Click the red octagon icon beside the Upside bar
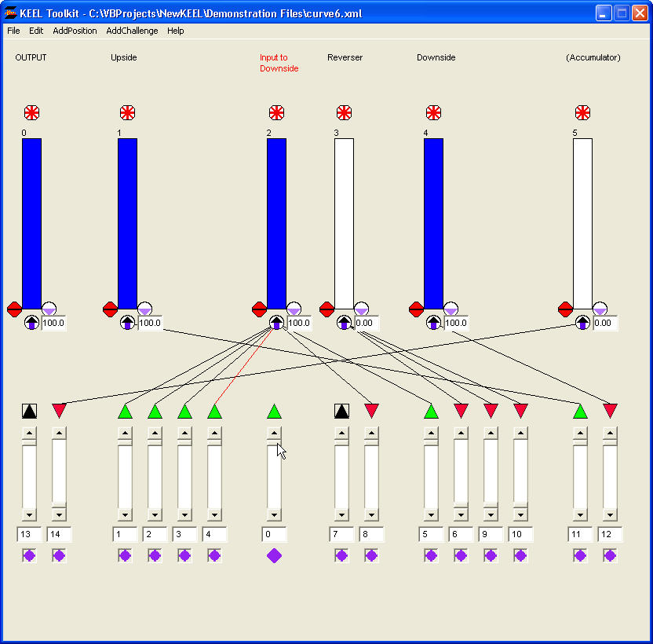This screenshot has height=644, width=653. [111, 309]
